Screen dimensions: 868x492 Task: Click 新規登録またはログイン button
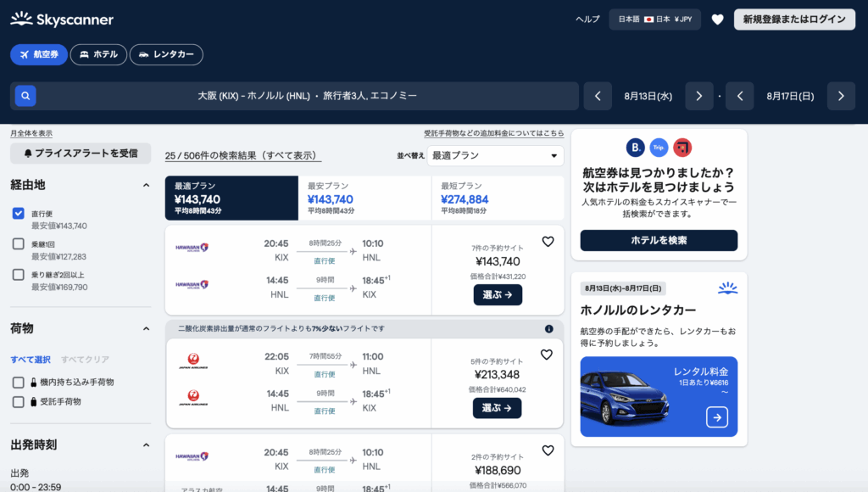tap(794, 20)
